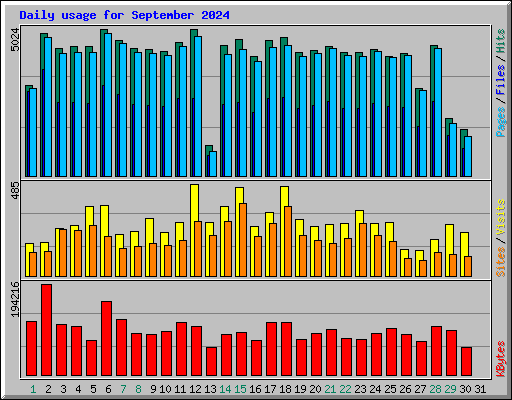The image size is (512, 400).
Task: Click the cyan files bar for day 28
Action: coord(438,112)
